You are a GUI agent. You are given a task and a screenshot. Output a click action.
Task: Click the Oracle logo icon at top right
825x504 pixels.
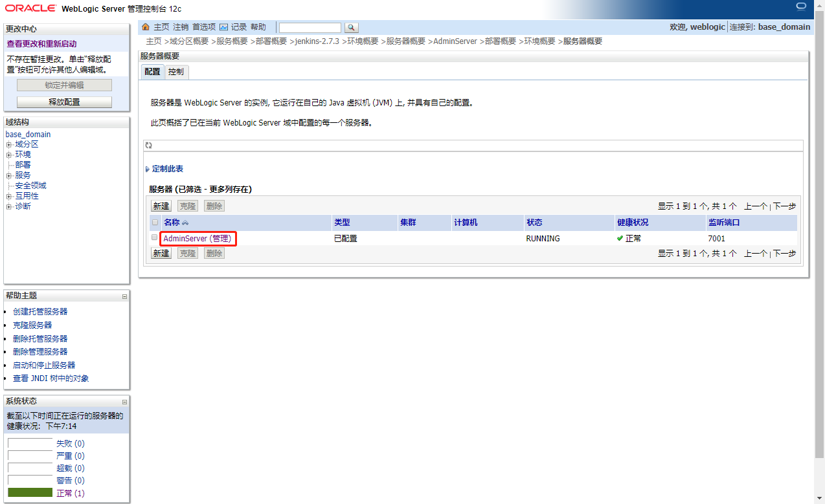pyautogui.click(x=801, y=6)
